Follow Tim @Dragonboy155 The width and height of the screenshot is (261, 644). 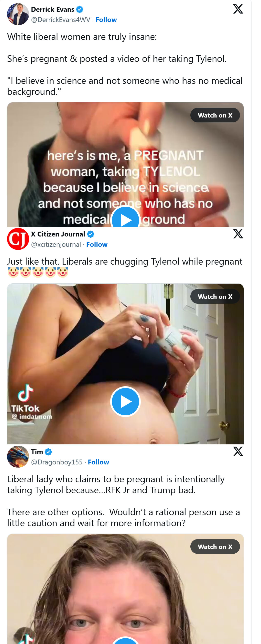click(98, 462)
